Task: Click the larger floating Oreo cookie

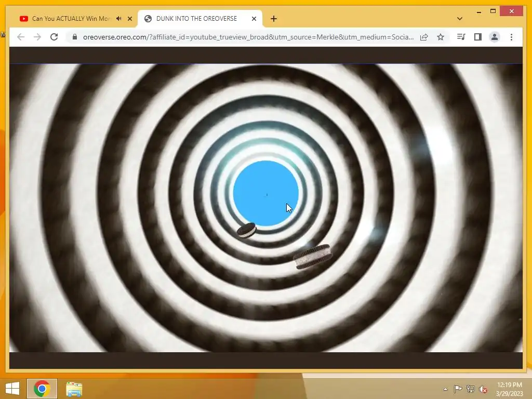Action: point(312,257)
